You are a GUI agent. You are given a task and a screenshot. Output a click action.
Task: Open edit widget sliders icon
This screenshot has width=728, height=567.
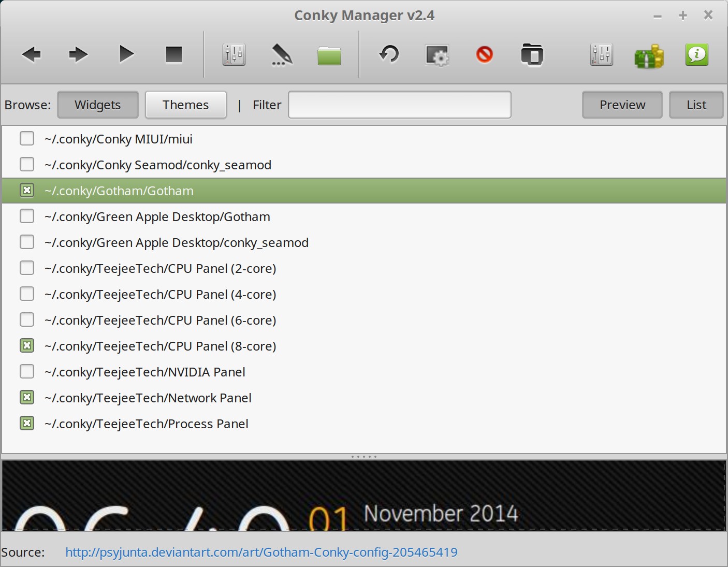234,54
